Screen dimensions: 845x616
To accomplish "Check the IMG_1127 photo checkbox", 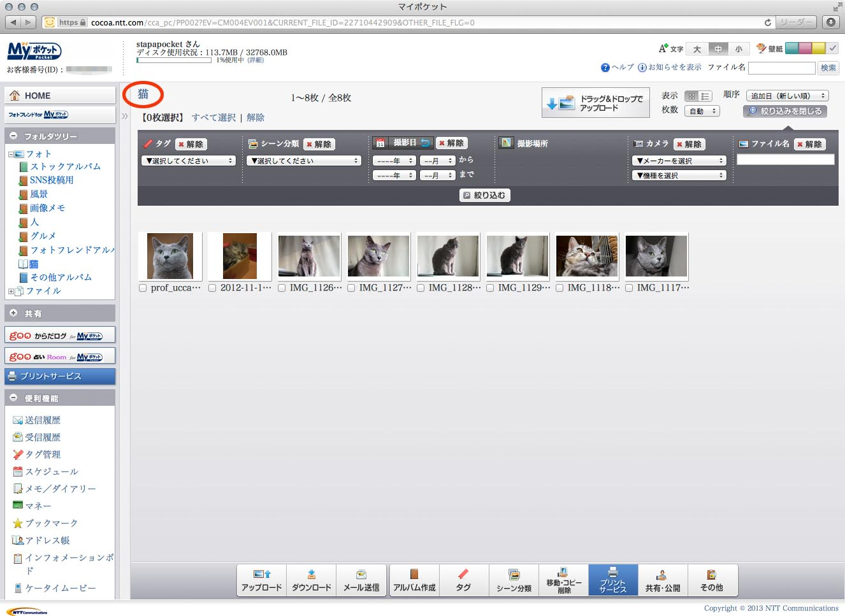I will point(352,288).
